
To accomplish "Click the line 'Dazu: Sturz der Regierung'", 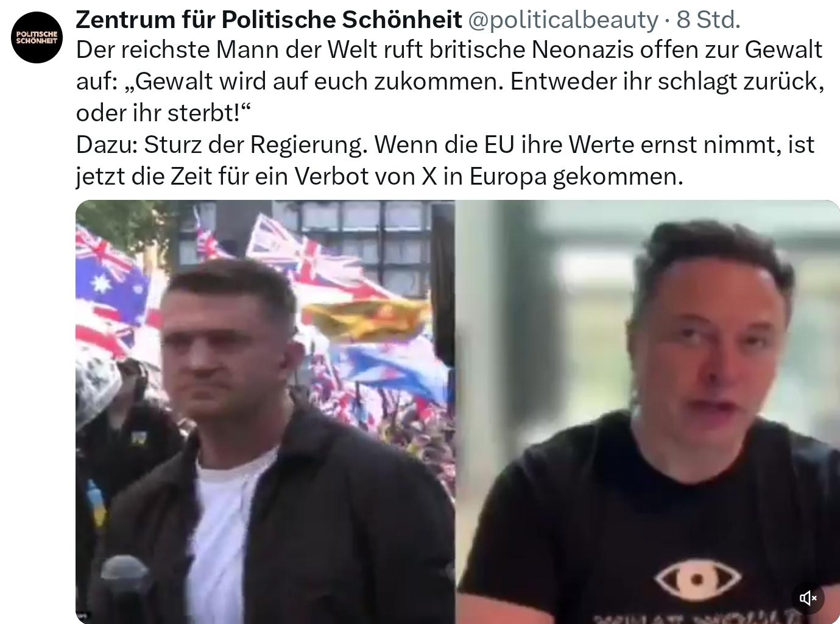I will [222, 145].
